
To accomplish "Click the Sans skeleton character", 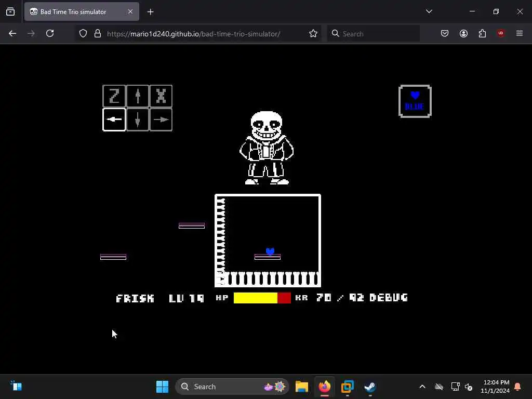I will tap(267, 148).
